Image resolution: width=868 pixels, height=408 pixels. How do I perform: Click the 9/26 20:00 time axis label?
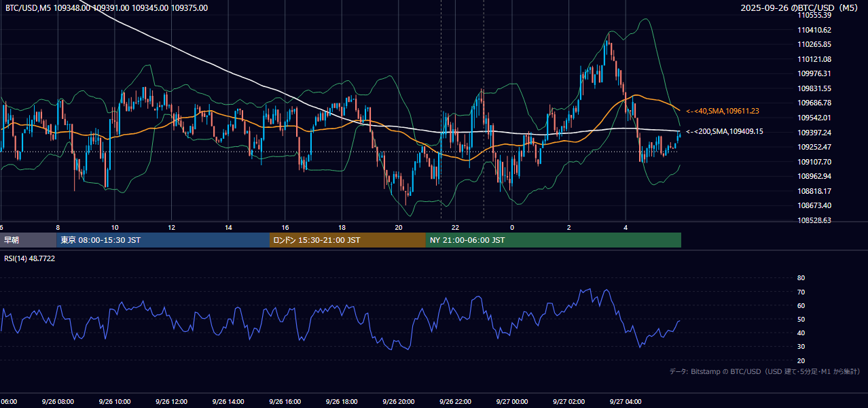399,401
